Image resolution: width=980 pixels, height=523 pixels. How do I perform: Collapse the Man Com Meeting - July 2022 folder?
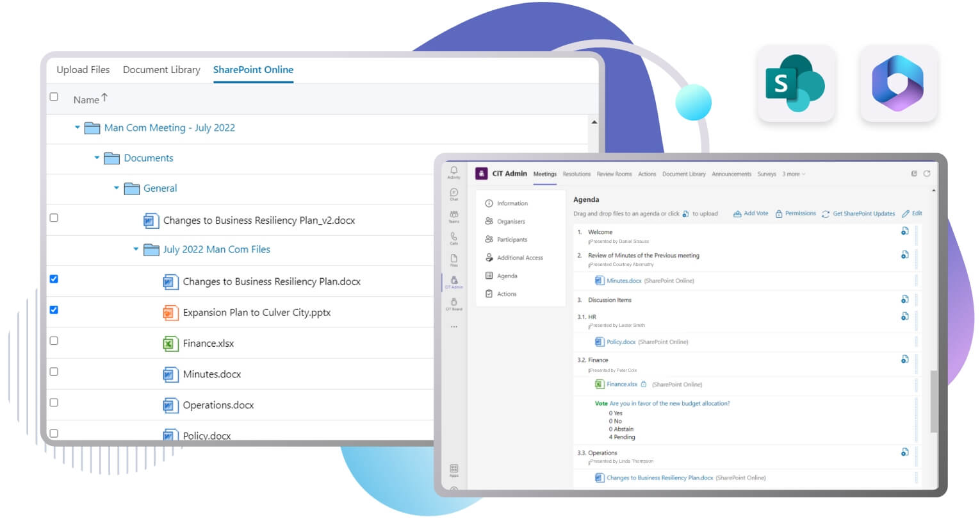(x=78, y=128)
